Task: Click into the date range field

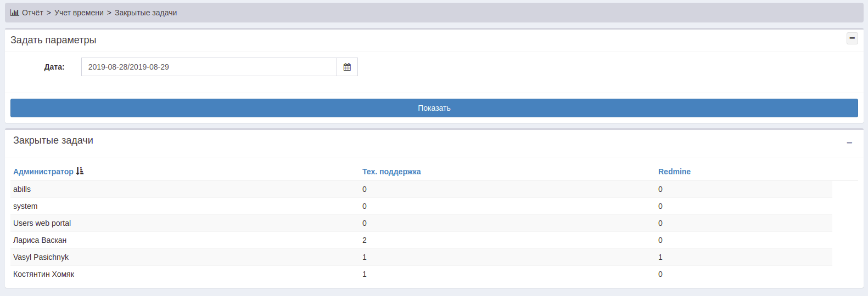Action: tap(209, 67)
